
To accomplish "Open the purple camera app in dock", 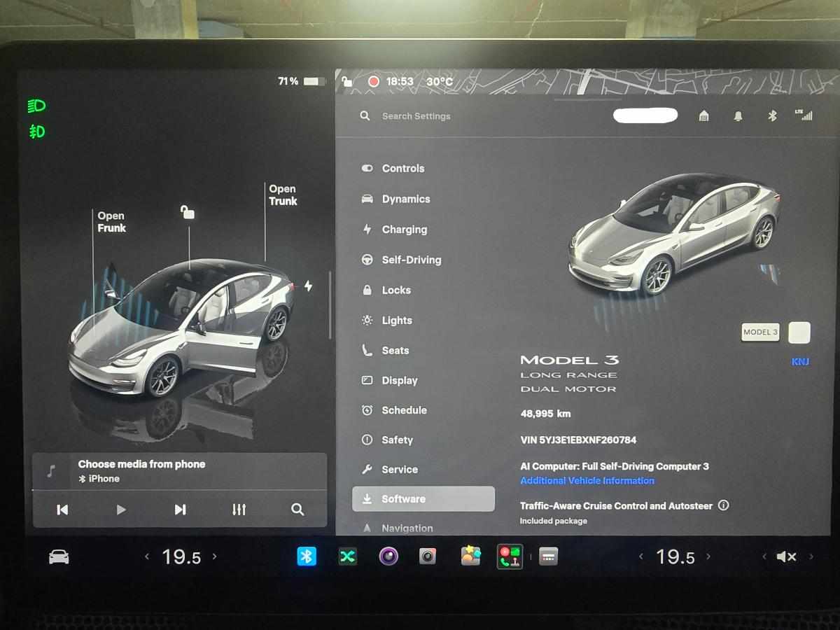I will (388, 556).
